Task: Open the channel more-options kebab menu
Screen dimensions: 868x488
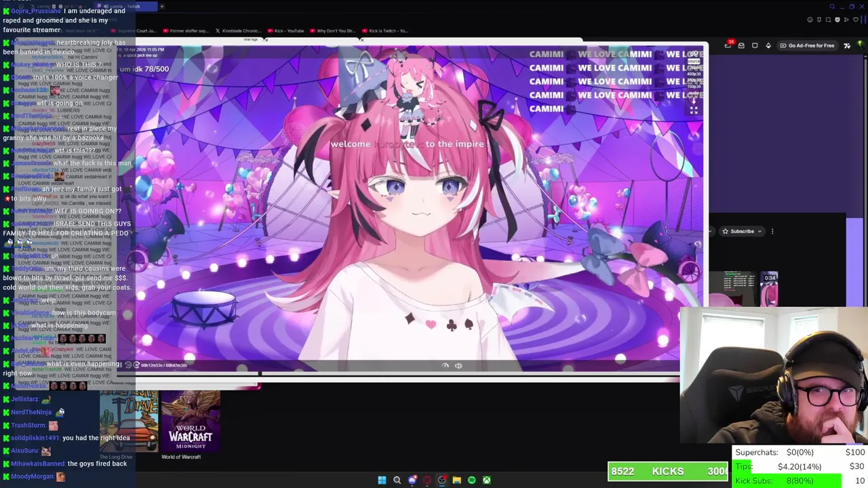Action: (772, 231)
